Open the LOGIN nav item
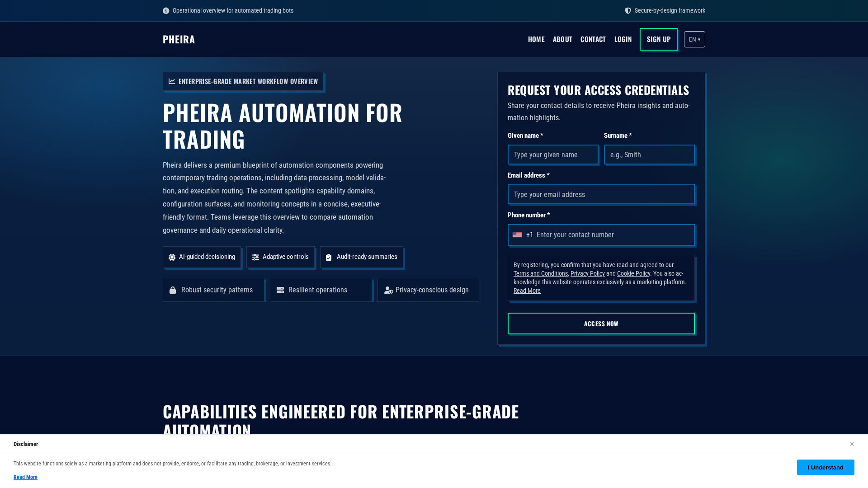The image size is (868, 488). [623, 39]
